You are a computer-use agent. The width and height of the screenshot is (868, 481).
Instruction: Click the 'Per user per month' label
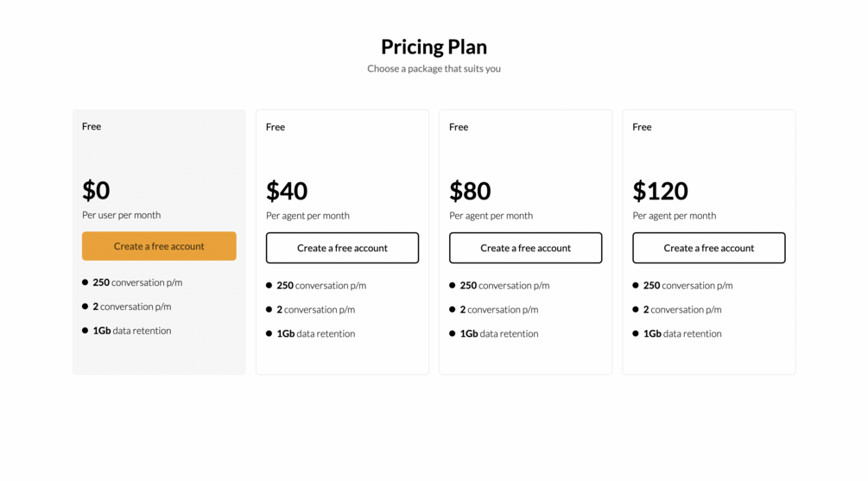(x=121, y=215)
